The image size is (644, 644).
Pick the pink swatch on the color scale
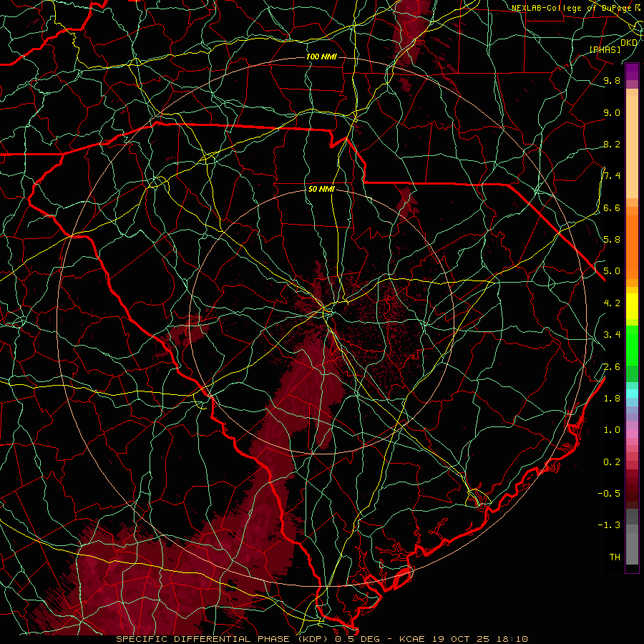(x=632, y=434)
